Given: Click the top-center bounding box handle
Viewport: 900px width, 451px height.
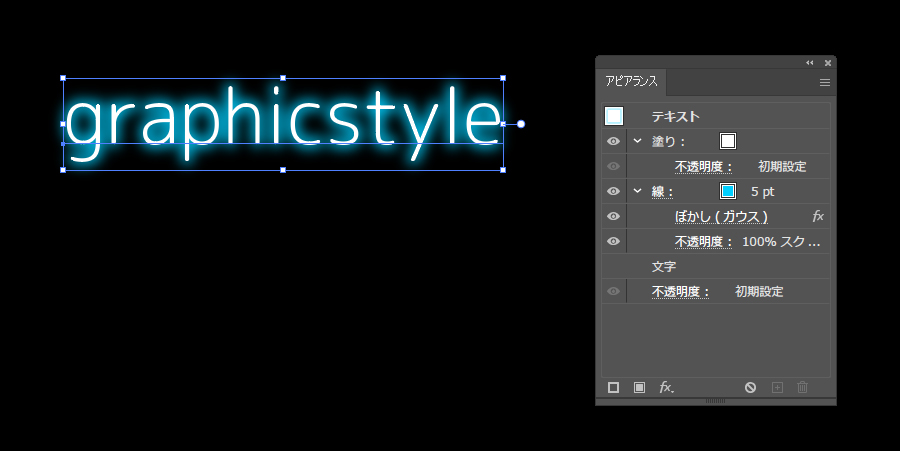Looking at the screenshot, I should point(283,78).
